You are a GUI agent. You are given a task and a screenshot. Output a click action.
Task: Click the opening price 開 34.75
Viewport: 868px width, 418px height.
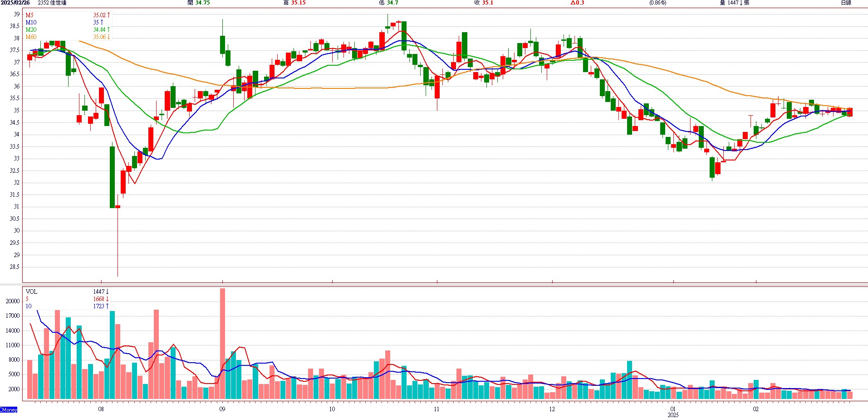[198, 3]
